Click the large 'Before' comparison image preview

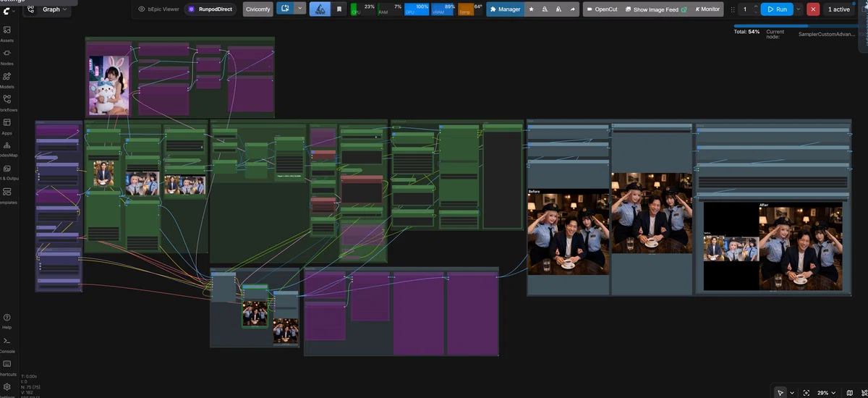pyautogui.click(x=568, y=232)
